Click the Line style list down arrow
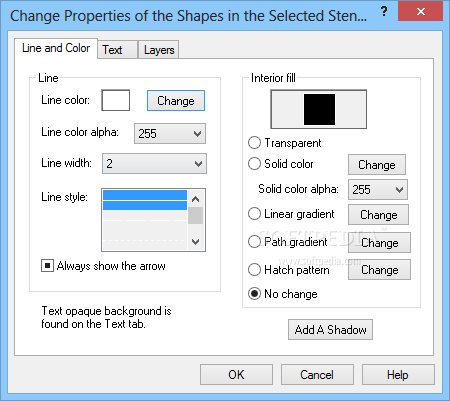The image size is (450, 401). click(196, 242)
